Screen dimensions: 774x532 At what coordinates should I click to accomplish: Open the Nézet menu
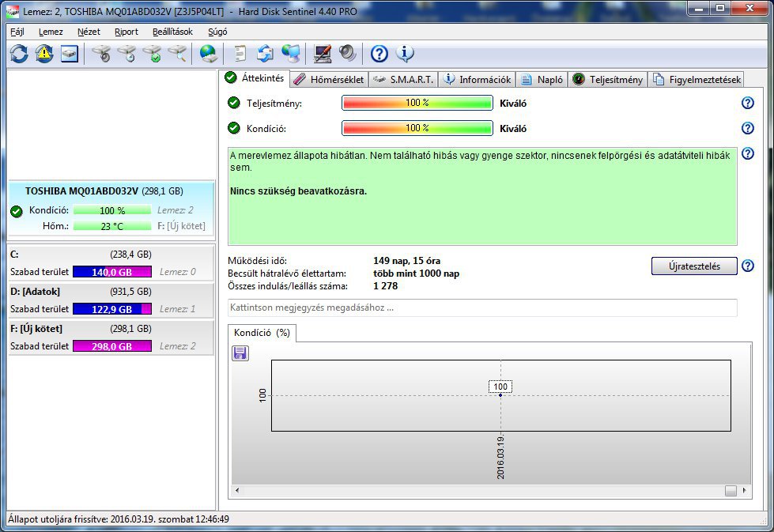pyautogui.click(x=89, y=32)
